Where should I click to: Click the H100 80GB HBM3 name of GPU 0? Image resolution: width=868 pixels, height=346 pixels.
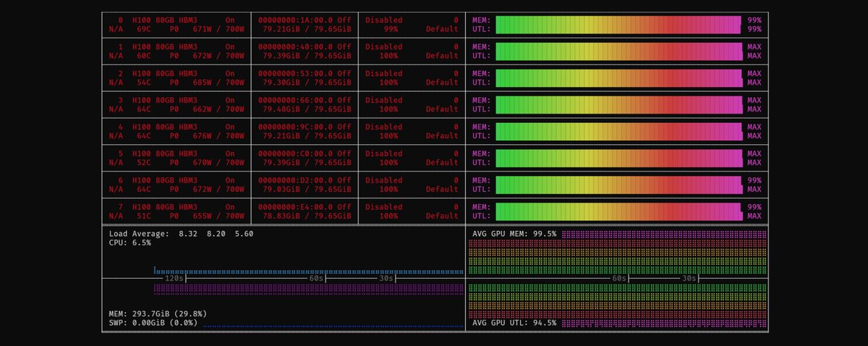(x=165, y=20)
